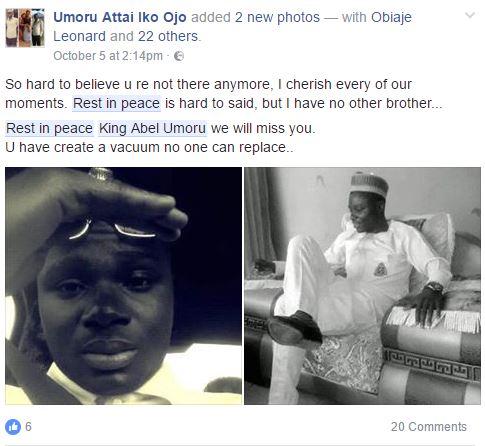Open the photo of man on sofa

pyautogui.click(x=362, y=286)
